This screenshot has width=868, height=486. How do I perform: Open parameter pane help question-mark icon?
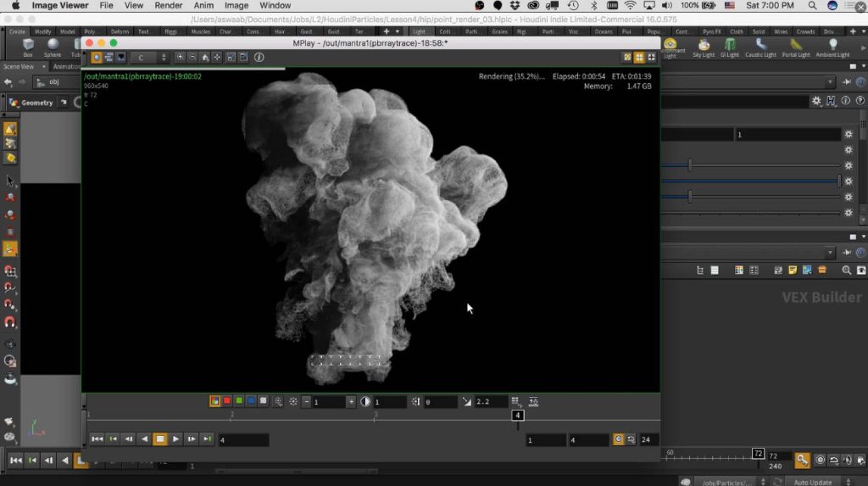click(860, 100)
